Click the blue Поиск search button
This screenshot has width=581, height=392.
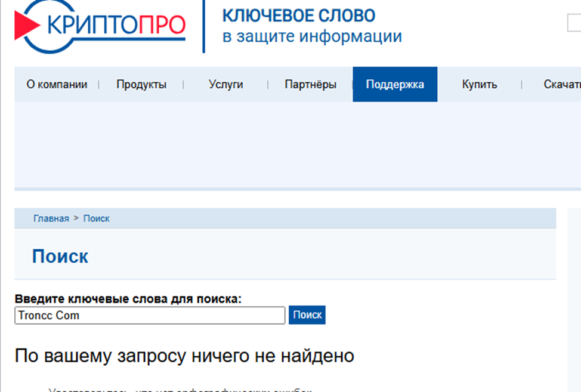coord(307,315)
